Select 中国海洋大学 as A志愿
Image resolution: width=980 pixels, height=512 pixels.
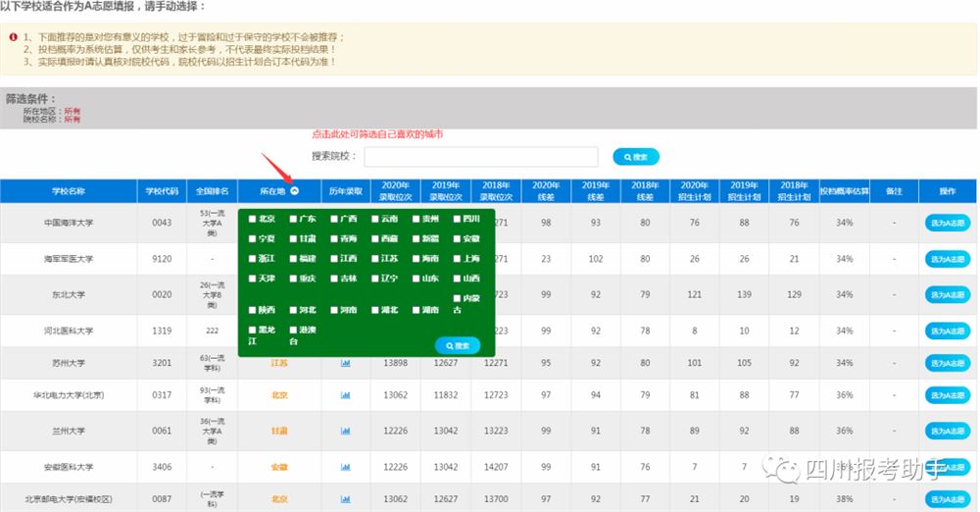coord(948,223)
